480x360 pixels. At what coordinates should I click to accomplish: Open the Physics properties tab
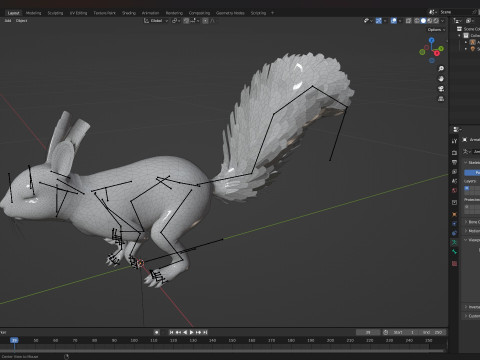(x=454, y=224)
